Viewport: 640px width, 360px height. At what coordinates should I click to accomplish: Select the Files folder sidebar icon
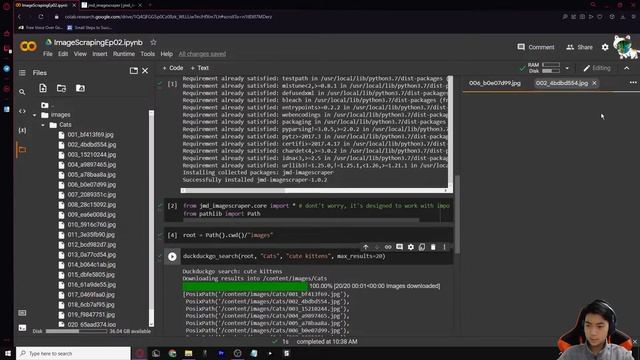click(22, 149)
